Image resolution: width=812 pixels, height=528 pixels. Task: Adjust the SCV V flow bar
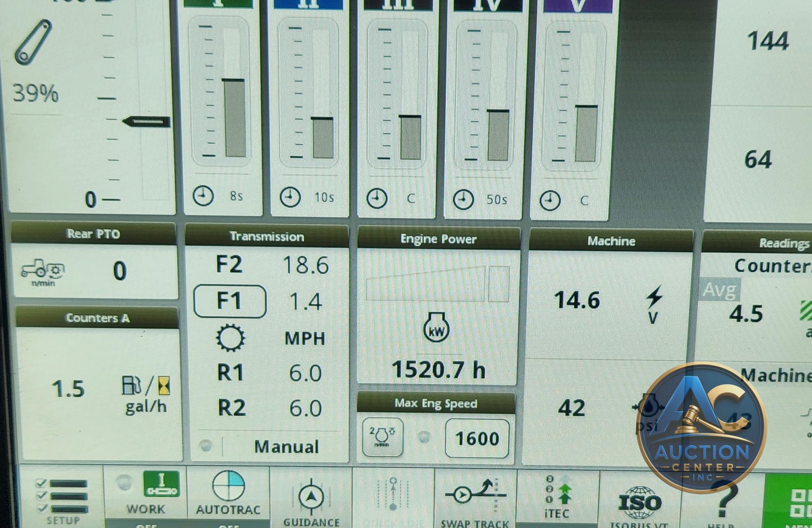click(x=586, y=134)
